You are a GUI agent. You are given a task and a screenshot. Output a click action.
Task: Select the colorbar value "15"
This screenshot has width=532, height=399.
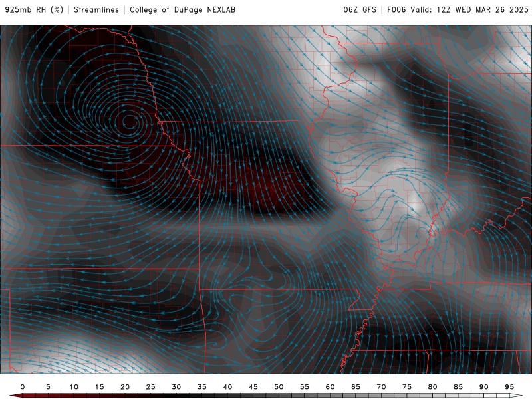click(x=99, y=387)
